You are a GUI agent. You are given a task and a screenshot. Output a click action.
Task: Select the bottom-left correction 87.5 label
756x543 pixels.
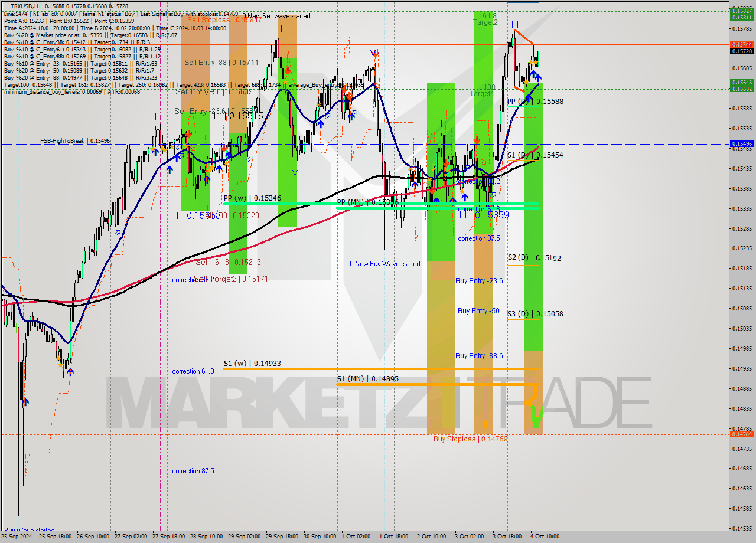[x=193, y=471]
